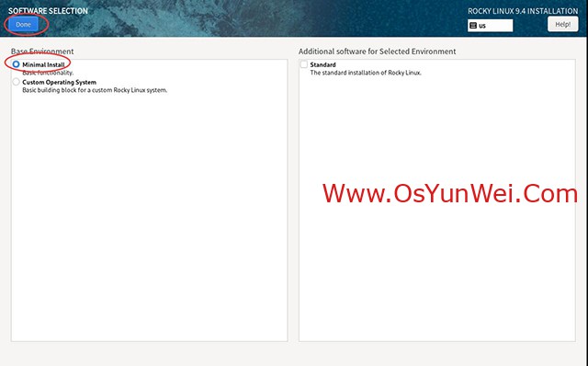This screenshot has width=588, height=366.
Task: Click empty area of Base Environment list
Action: (x=149, y=218)
